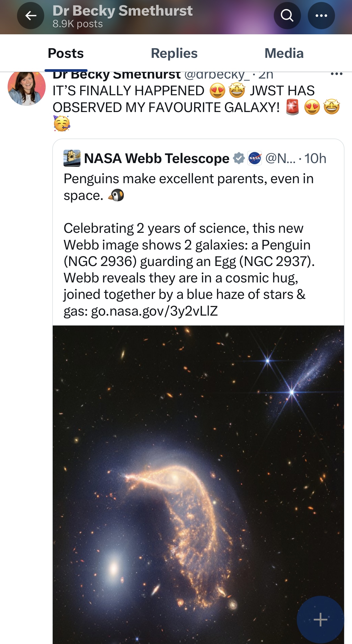The image size is (352, 644).
Task: Tap the Dr Becky Smethurst header title
Action: click(122, 11)
